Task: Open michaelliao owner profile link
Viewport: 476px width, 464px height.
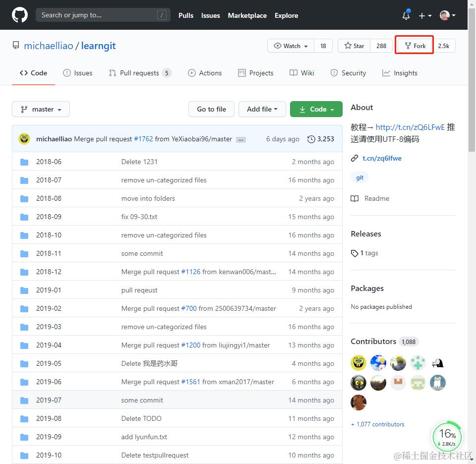Action: (49, 46)
